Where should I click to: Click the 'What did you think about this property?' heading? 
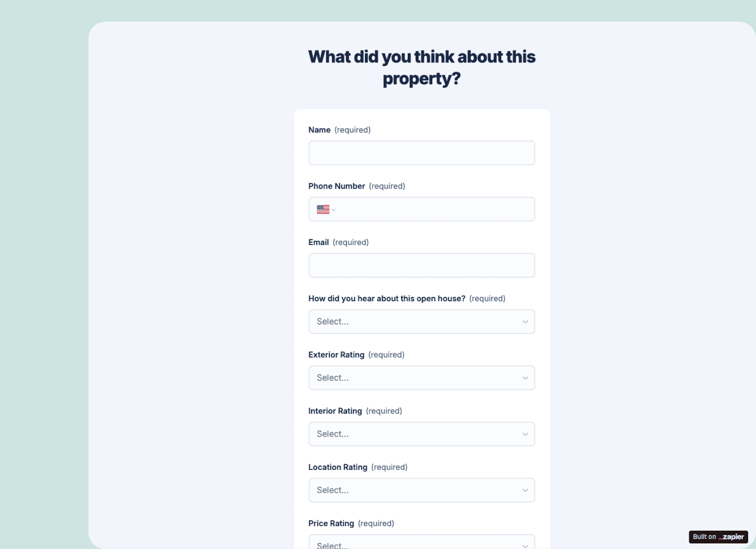coord(422,67)
